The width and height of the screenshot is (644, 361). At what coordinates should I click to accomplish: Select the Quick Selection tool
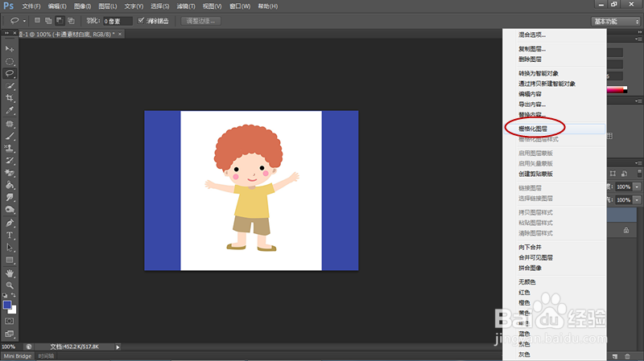(10, 86)
